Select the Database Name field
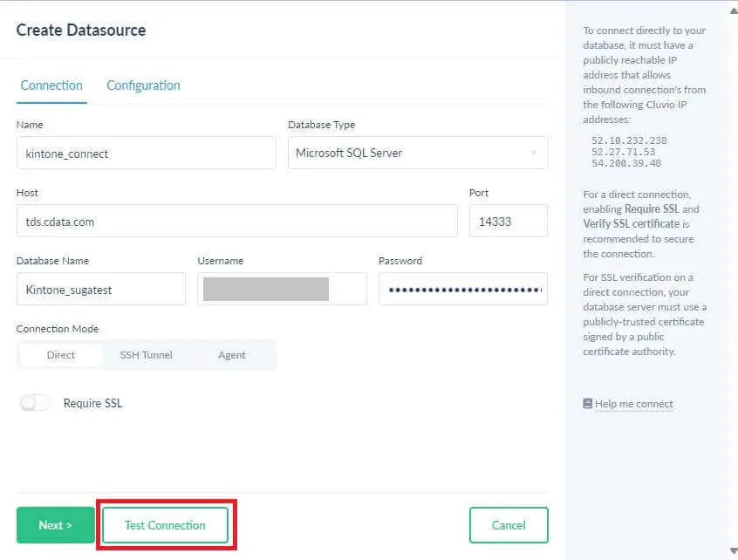The width and height of the screenshot is (738, 560). pos(100,289)
